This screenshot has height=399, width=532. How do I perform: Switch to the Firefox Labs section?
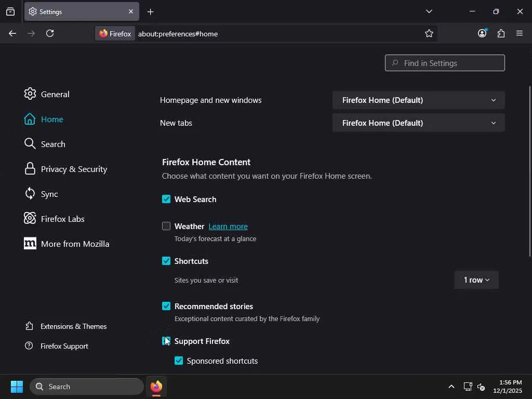coord(62,219)
